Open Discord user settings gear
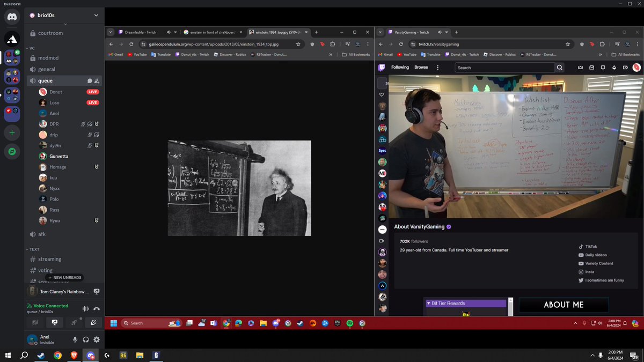 [97, 339]
